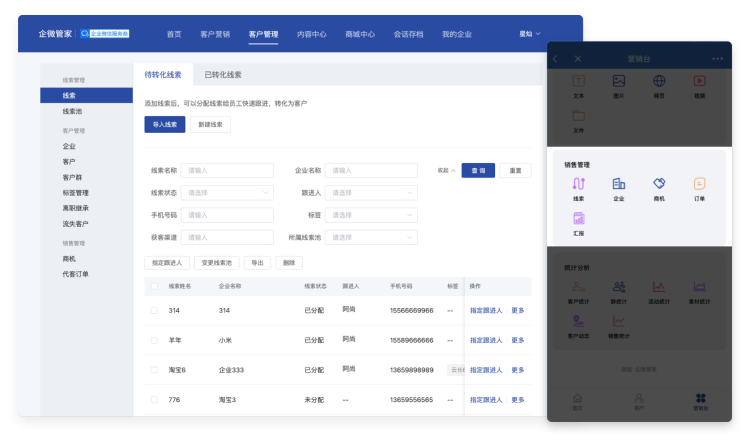The image size is (750, 440).
Task: Switch to the 已转化线索 tab
Action: pos(223,75)
